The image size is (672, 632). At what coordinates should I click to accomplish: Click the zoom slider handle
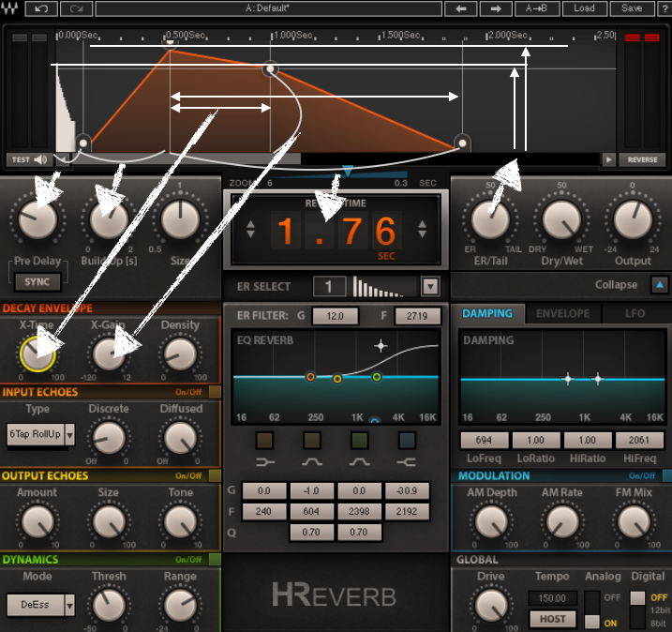point(348,171)
